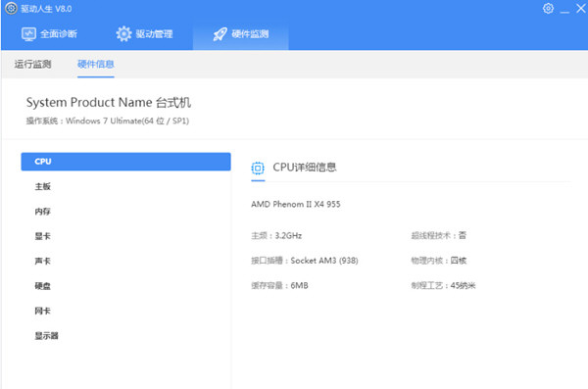Minimize the 驱动人生 window

pos(564,10)
